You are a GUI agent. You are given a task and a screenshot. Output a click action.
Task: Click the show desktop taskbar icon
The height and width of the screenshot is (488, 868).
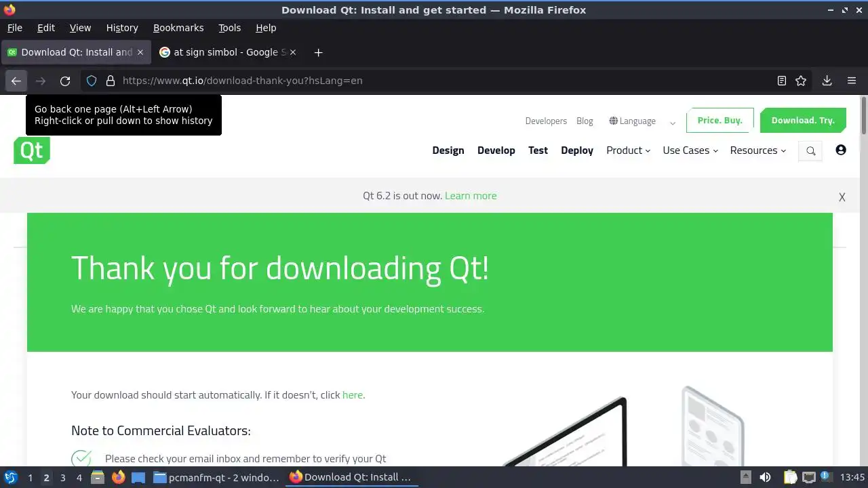click(x=138, y=477)
